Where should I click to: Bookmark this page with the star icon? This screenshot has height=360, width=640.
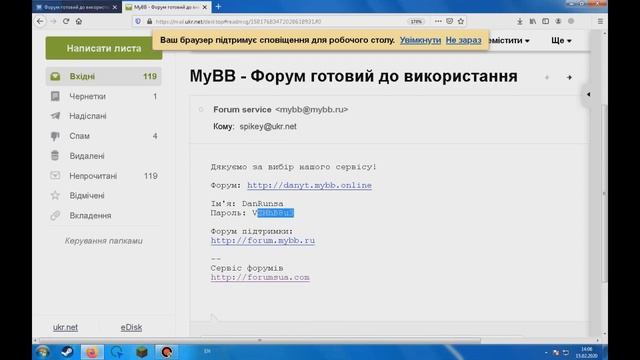[x=461, y=21]
